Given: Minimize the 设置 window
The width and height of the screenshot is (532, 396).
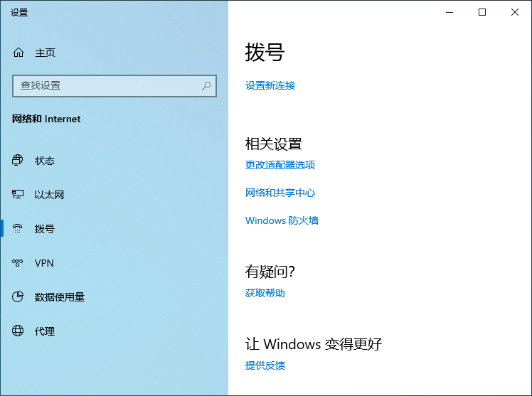Looking at the screenshot, I should [x=449, y=12].
